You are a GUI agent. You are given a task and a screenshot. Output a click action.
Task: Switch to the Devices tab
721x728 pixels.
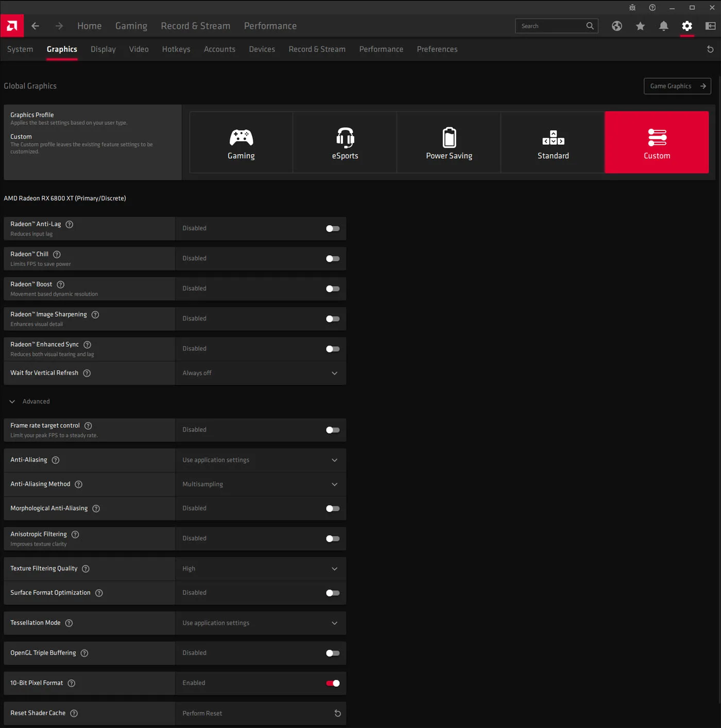262,49
